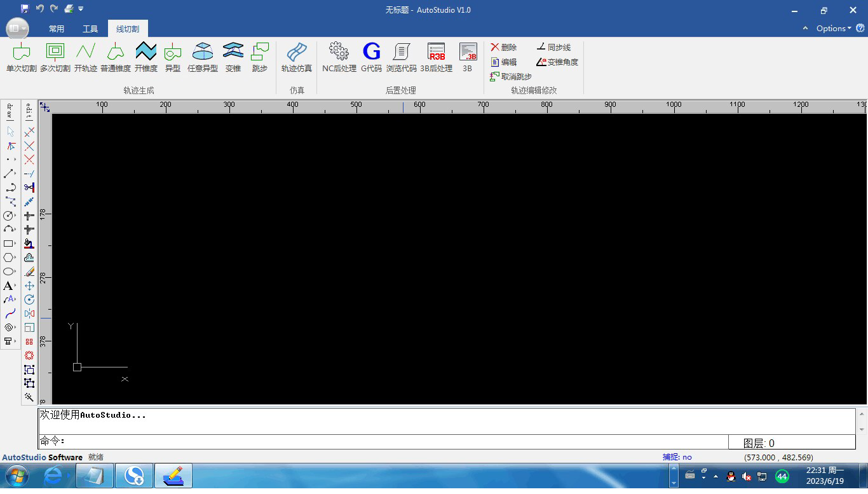Select the 任意异型 arbitrary shape tool
868x494 pixels.
[x=203, y=57]
